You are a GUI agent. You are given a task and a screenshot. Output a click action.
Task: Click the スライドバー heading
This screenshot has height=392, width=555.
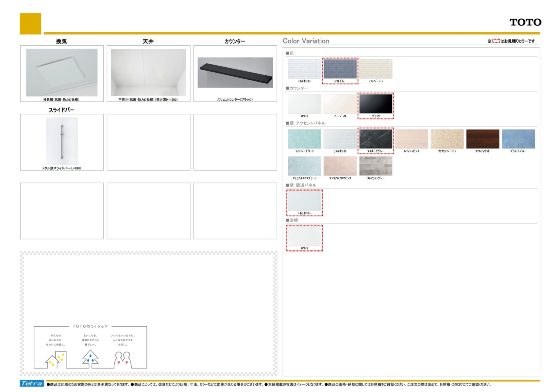[61, 110]
